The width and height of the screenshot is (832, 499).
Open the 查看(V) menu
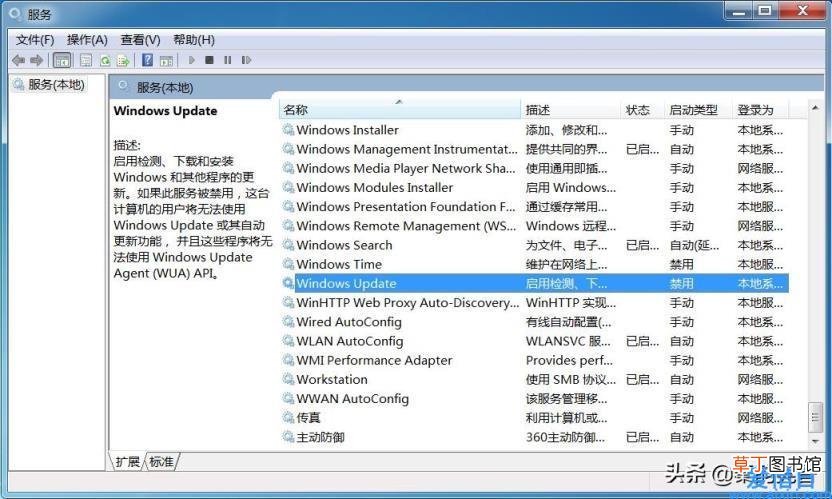click(140, 40)
